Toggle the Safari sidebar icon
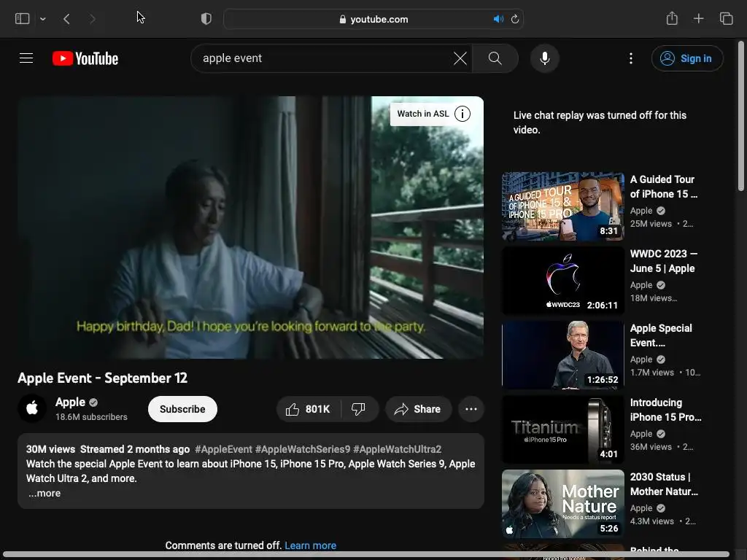 click(x=23, y=18)
